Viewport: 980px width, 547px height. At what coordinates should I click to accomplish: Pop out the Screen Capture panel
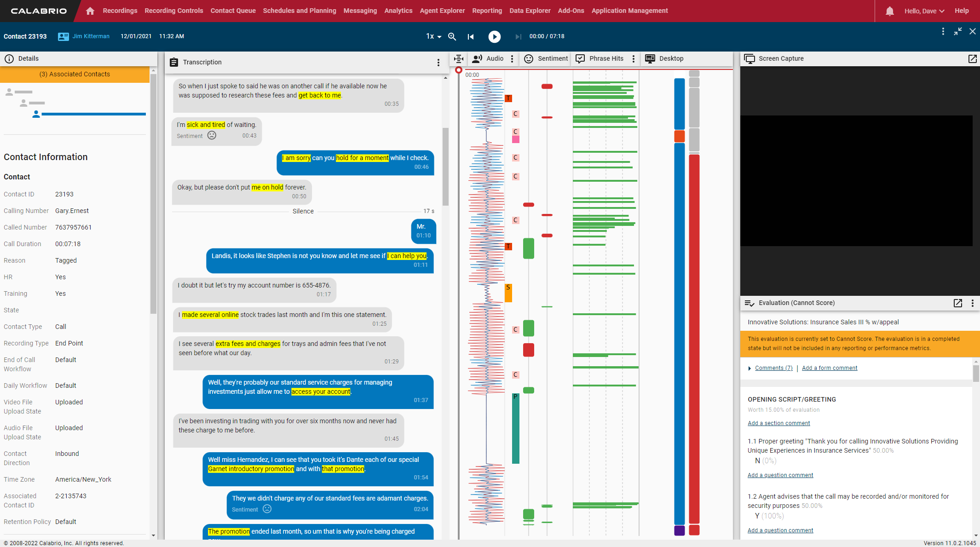tap(972, 58)
